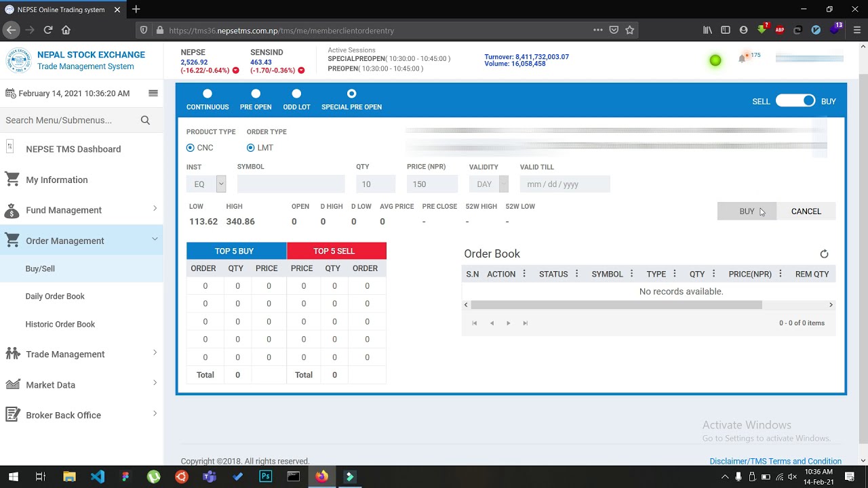Image resolution: width=868 pixels, height=488 pixels.
Task: Open QTY column options menu in Order Book
Action: (713, 274)
